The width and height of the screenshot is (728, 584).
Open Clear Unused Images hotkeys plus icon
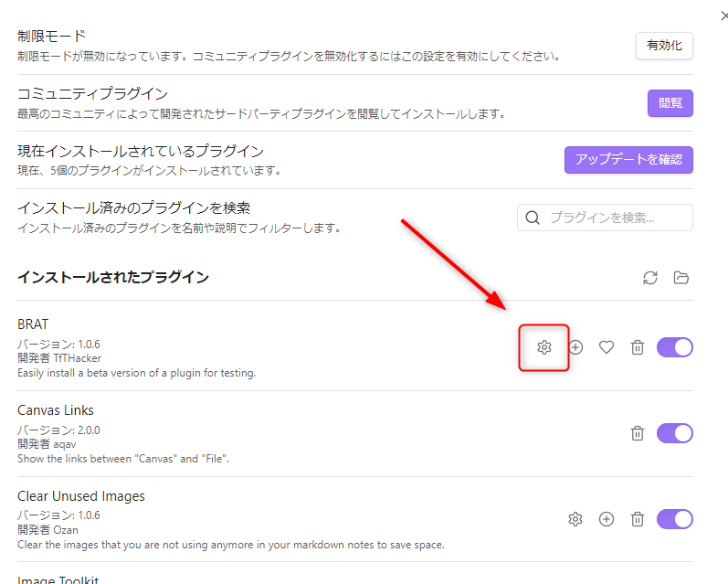[607, 519]
